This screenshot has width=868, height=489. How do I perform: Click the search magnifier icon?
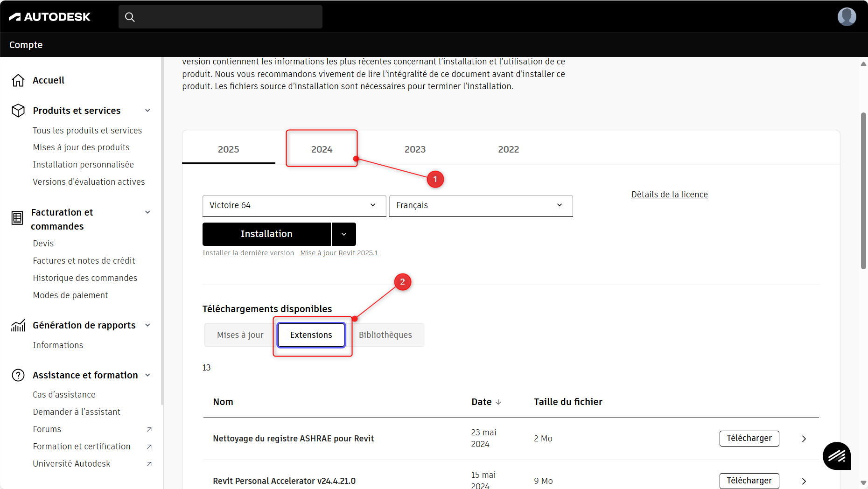tap(130, 17)
